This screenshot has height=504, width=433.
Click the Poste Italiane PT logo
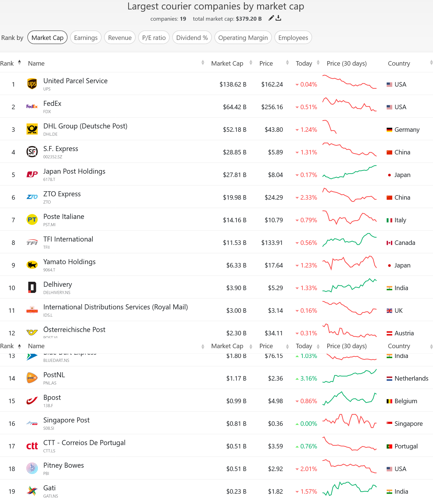point(32,219)
